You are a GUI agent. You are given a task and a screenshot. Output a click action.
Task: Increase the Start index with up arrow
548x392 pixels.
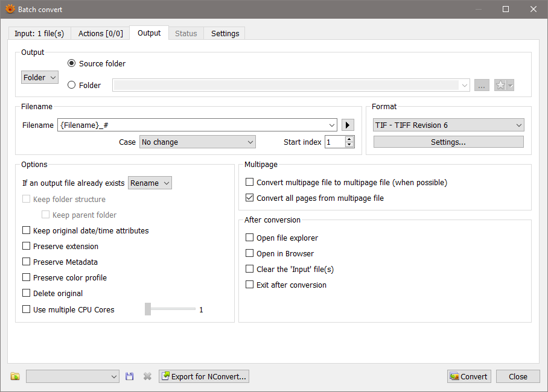coord(349,139)
